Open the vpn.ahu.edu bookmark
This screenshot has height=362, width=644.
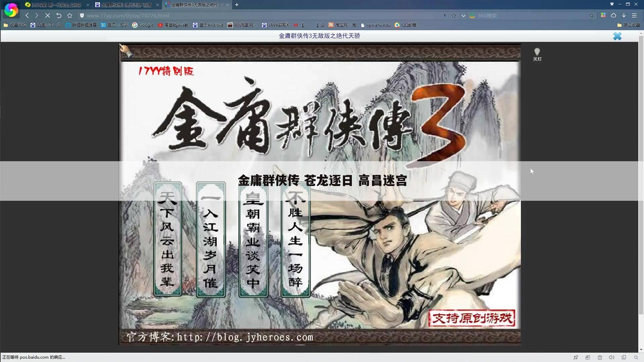[x=375, y=25]
